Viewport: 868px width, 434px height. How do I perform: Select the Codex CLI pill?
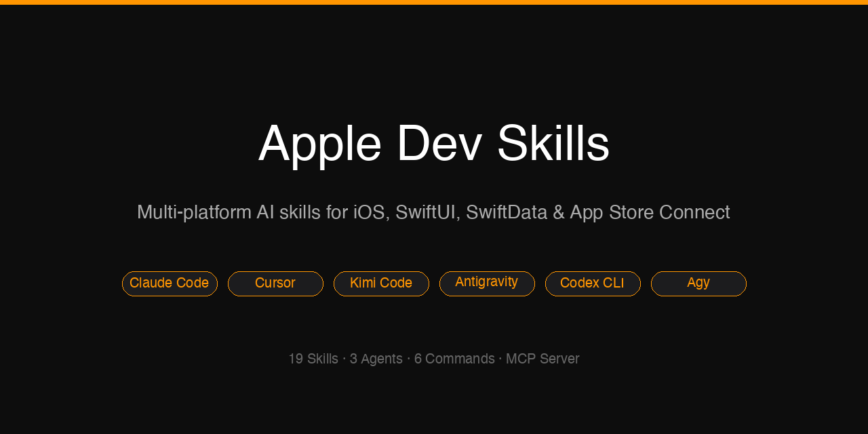(x=593, y=283)
